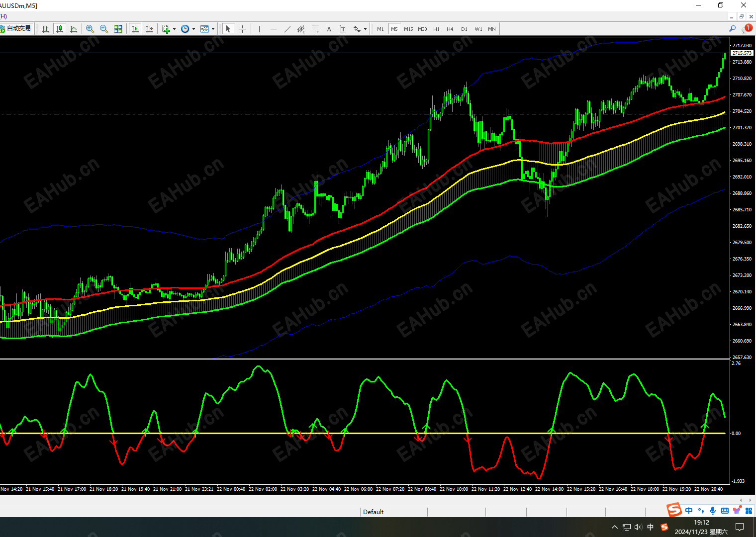This screenshot has width=756, height=537.
Task: Switch to H1 timeframe
Action: point(436,29)
